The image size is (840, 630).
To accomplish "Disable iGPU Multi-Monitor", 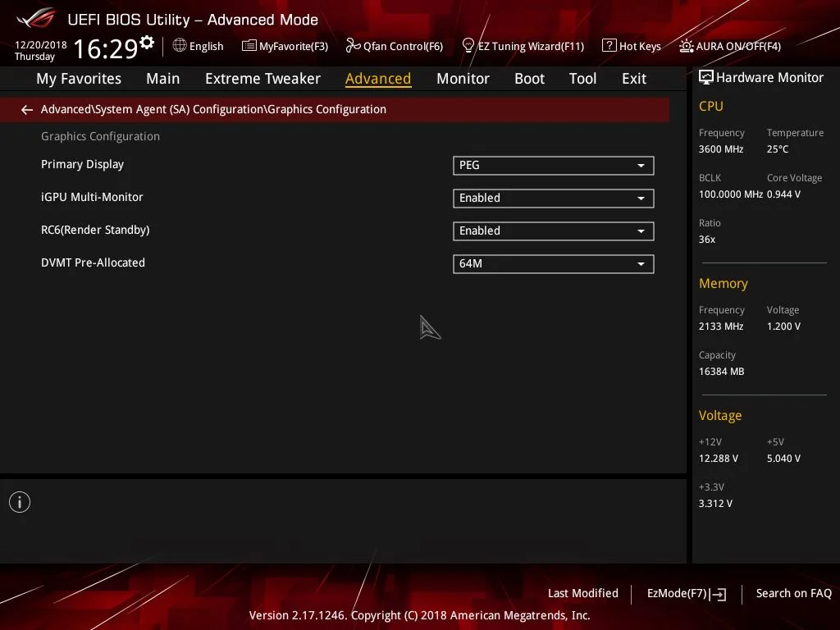I will pyautogui.click(x=553, y=198).
